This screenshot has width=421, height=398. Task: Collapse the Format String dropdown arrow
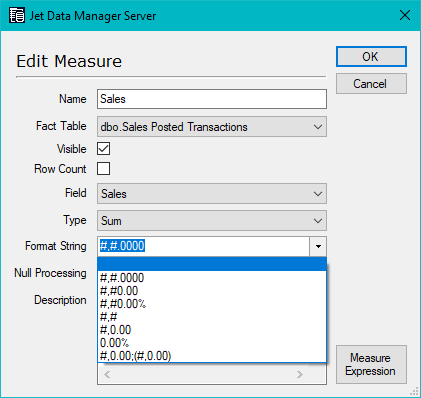pos(318,246)
